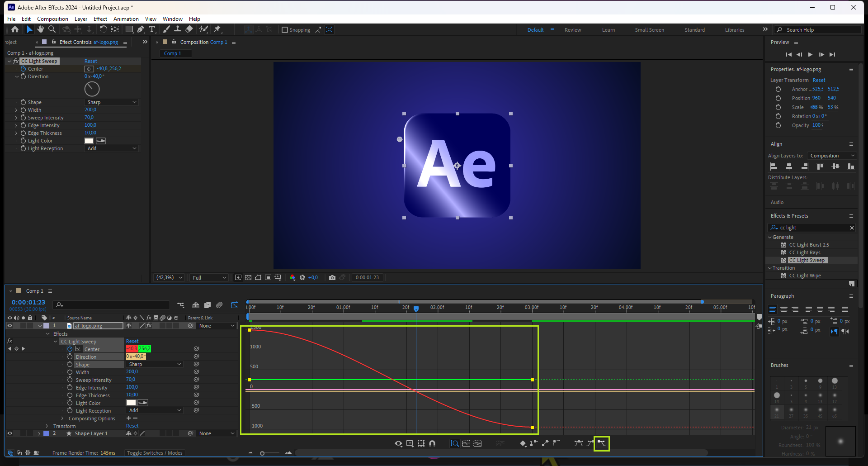The height and width of the screenshot is (466, 868).
Task: Click the Home icon in toolbar
Action: 15,29
